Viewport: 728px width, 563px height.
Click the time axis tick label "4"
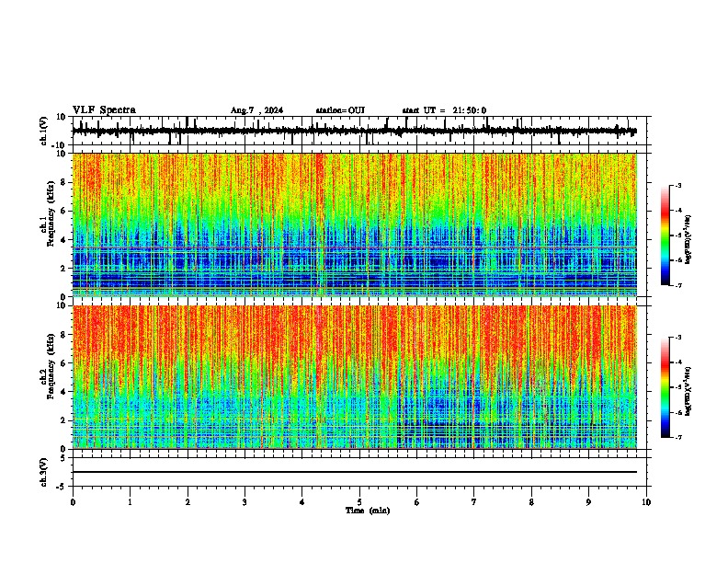tap(302, 502)
